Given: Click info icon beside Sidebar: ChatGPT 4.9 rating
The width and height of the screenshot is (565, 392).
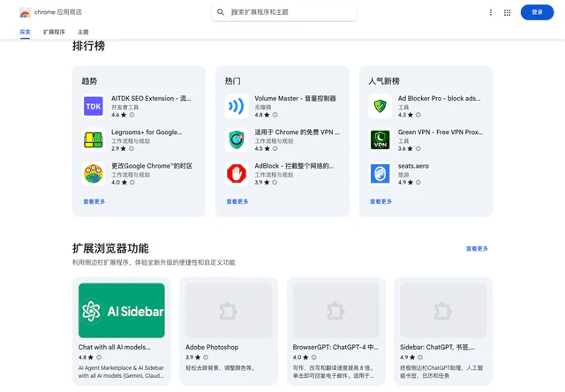Looking at the screenshot, I should coord(420,358).
